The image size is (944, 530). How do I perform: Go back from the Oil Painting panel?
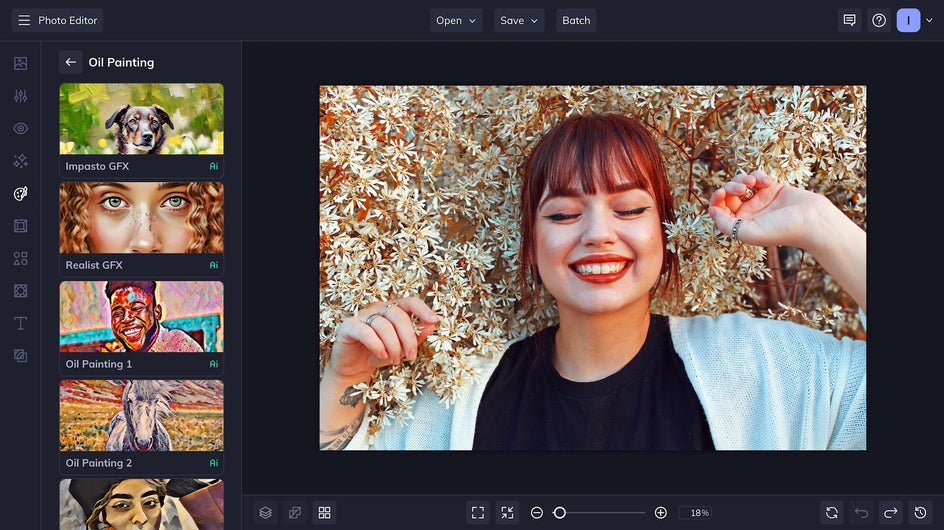71,62
